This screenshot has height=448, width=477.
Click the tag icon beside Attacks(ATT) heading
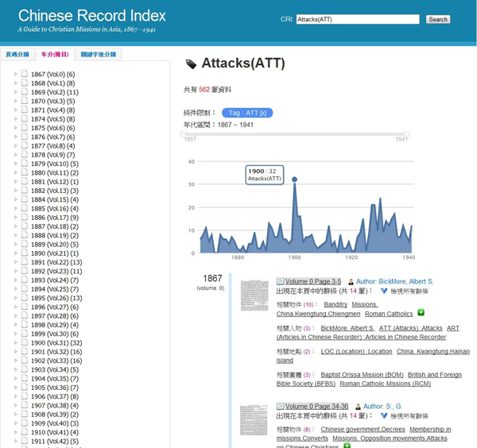[x=191, y=64]
